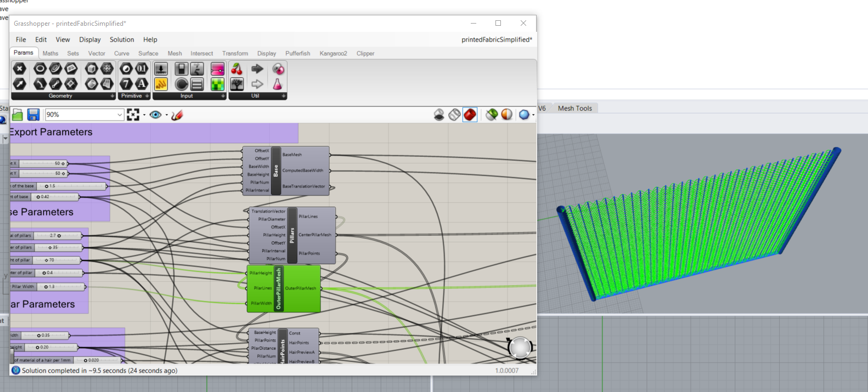Viewport: 868px width, 392px height.
Task: Choose the dark right-arrow Util icon
Action: pos(257,69)
